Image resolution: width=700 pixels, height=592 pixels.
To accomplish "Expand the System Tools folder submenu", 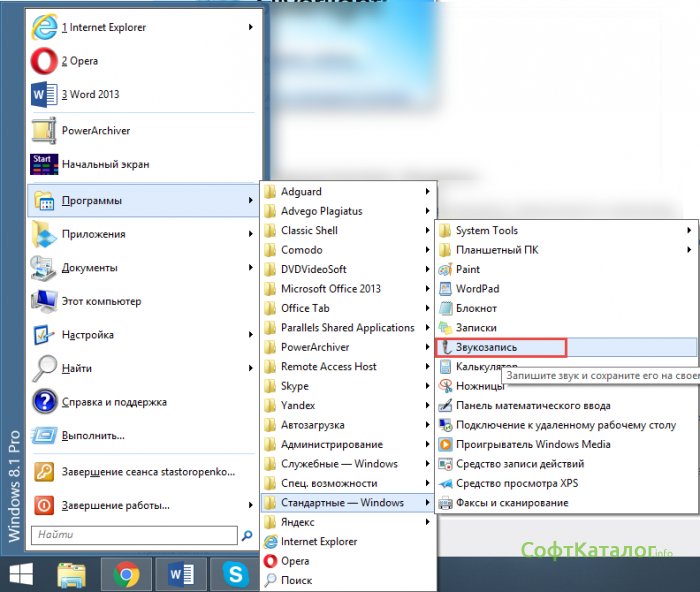I will coord(689,231).
